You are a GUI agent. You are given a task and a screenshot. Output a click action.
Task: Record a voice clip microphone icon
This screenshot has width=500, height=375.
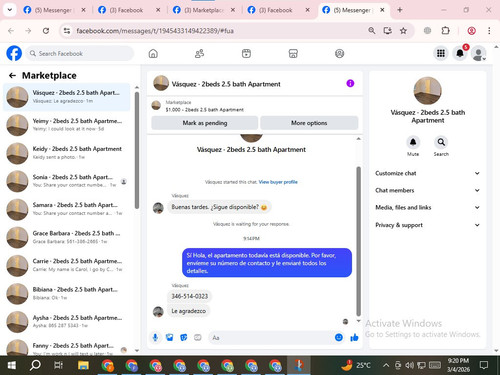point(155,338)
